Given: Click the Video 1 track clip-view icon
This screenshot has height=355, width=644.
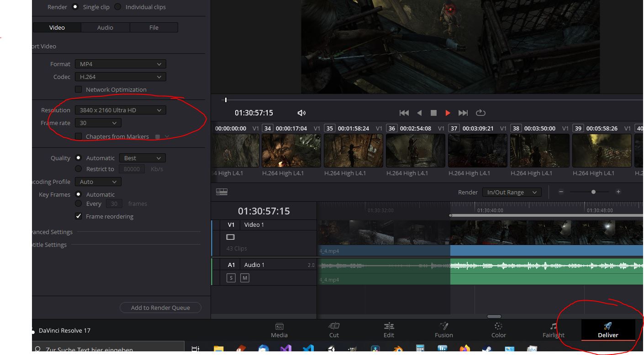Looking at the screenshot, I should coord(231,237).
